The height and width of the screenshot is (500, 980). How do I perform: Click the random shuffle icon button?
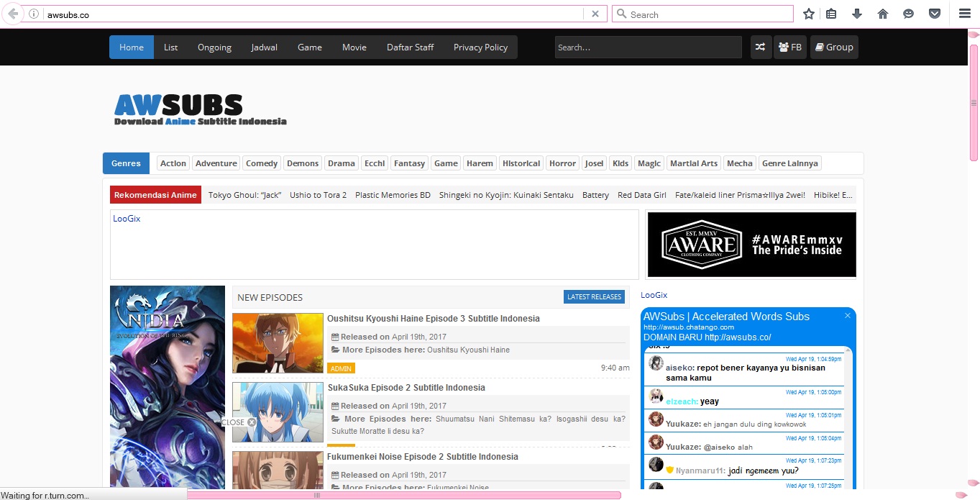[760, 47]
